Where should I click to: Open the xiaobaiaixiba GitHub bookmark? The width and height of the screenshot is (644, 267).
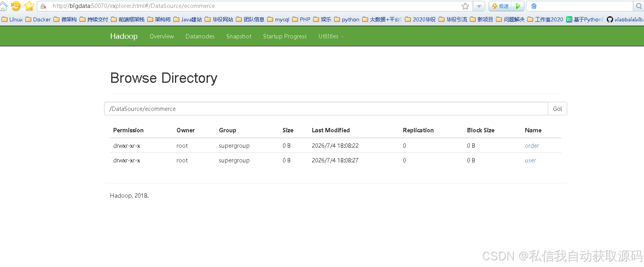coord(625,19)
